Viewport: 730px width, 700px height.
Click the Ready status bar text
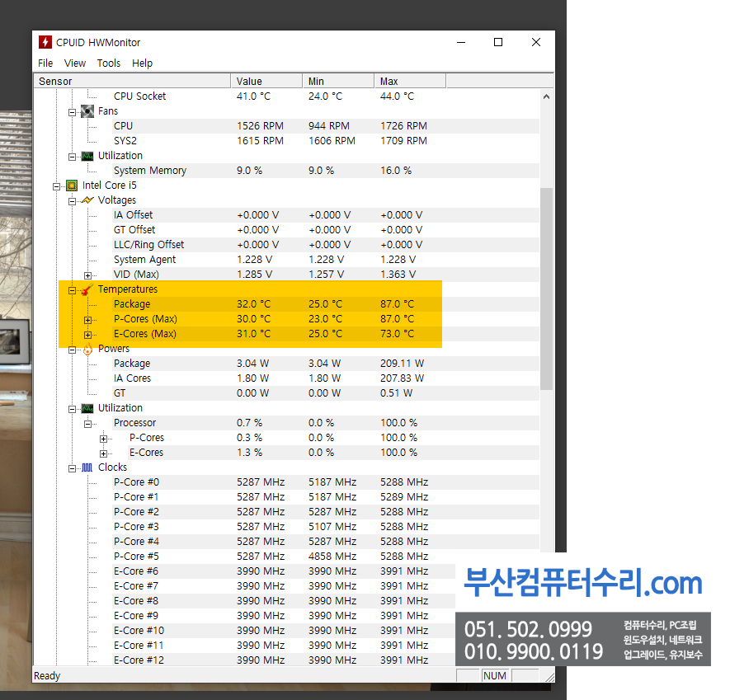[x=47, y=676]
